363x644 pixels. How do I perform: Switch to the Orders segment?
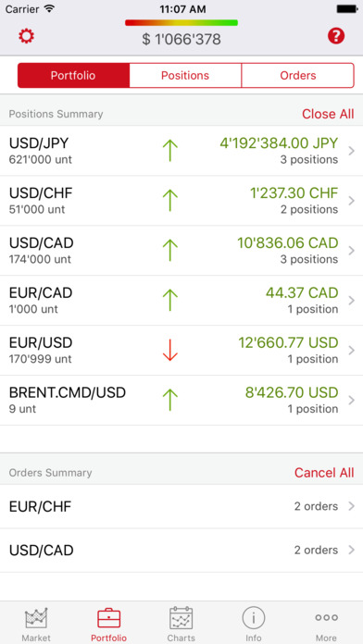[x=297, y=76]
